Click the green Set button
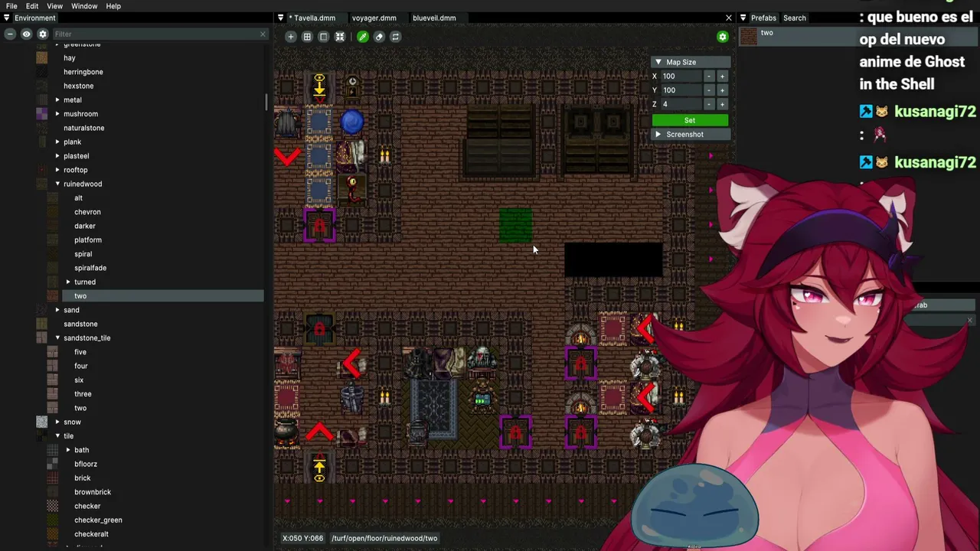 point(690,120)
